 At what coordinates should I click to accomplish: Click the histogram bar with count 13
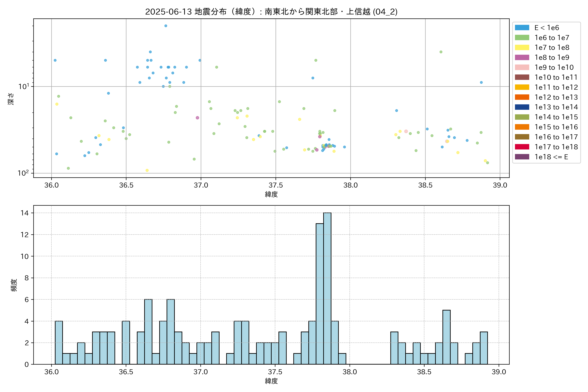coord(320,294)
